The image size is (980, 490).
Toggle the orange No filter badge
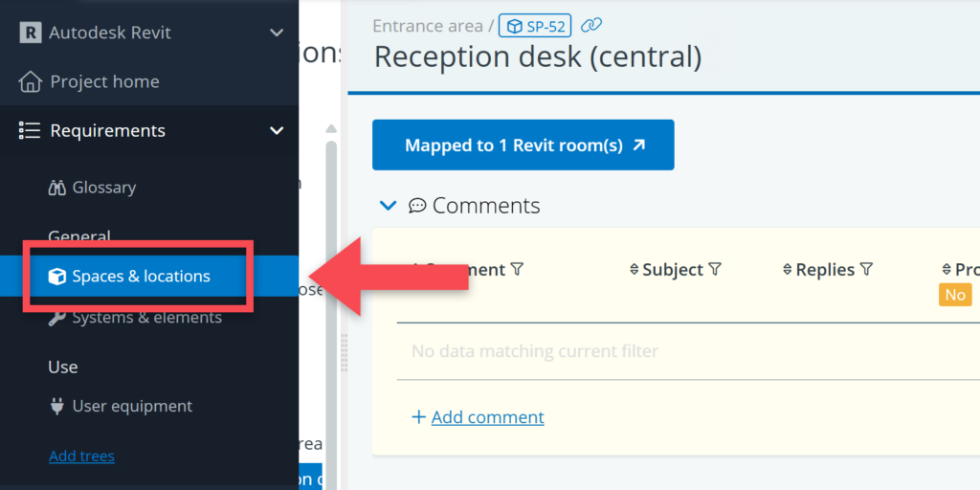[955, 295]
